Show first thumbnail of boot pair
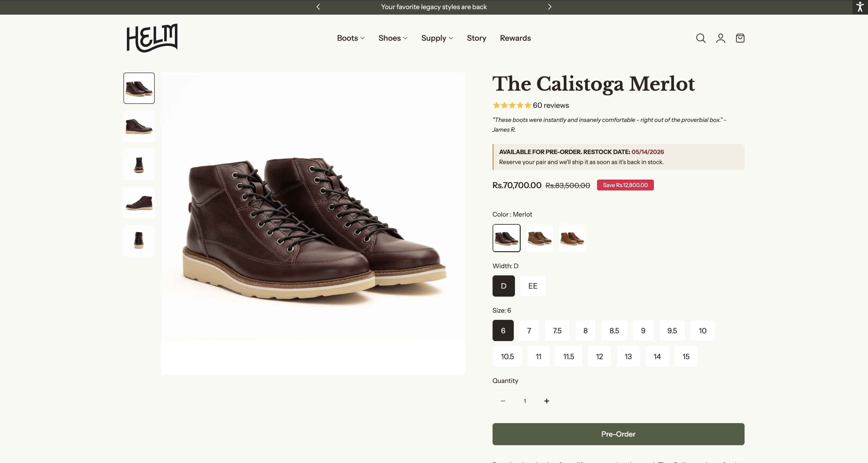This screenshot has height=463, width=868. [x=139, y=88]
